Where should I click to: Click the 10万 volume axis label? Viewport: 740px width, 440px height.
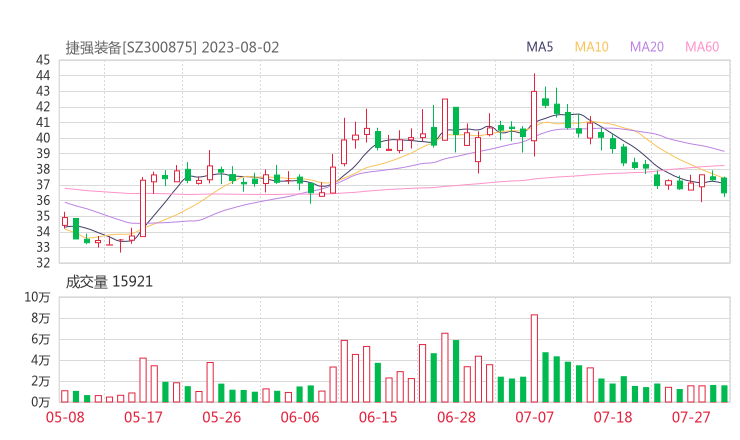(37, 298)
